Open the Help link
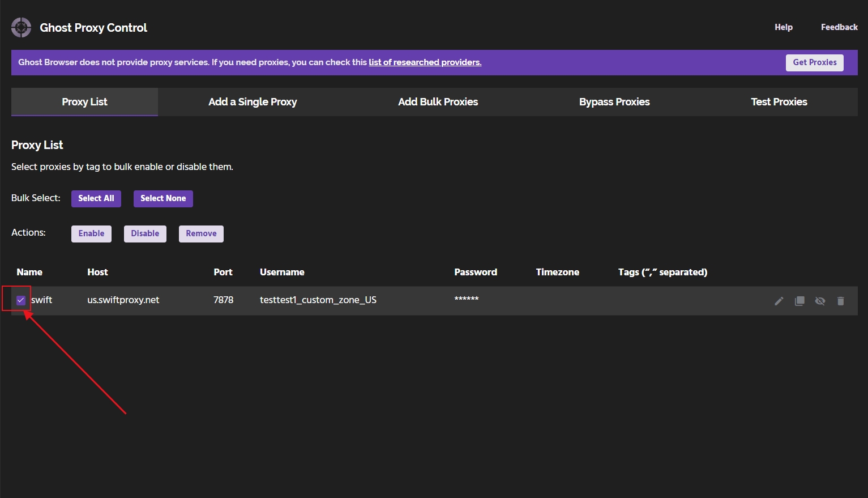868x498 pixels. (783, 27)
